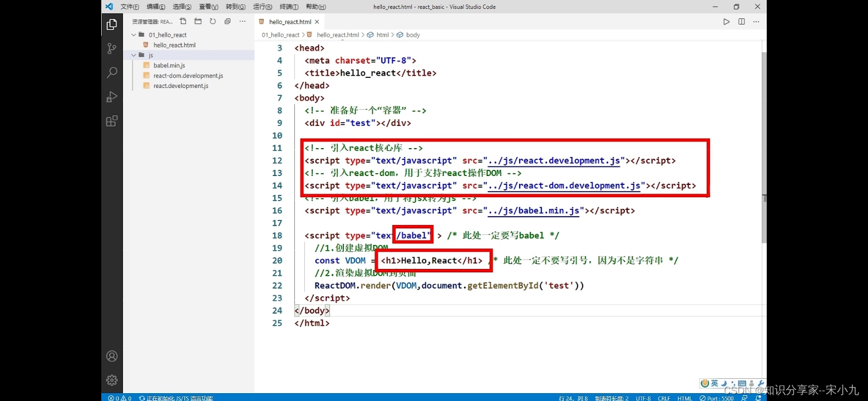Click the New File icon in Explorer
The height and width of the screenshot is (401, 868).
[183, 22]
